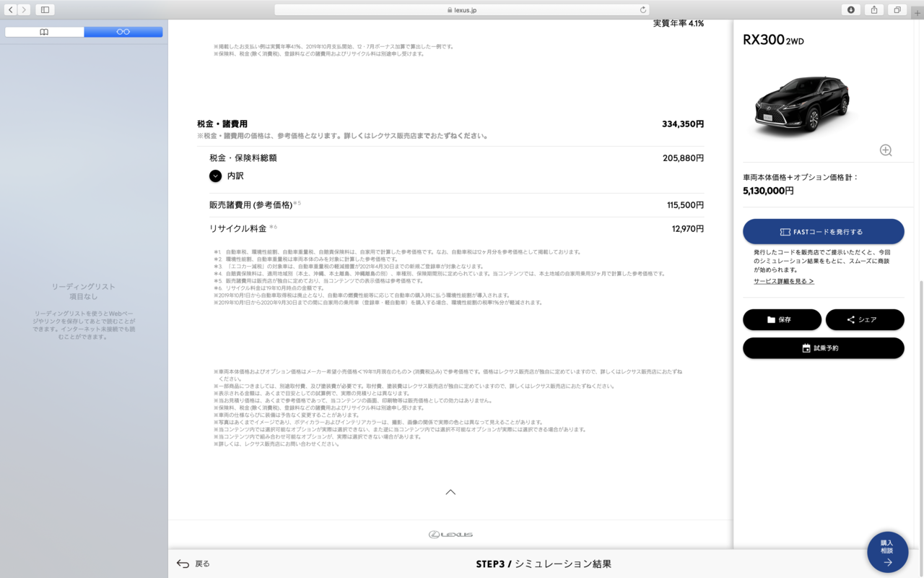Collapse section with the up chevron
The image size is (924, 578).
tap(450, 492)
